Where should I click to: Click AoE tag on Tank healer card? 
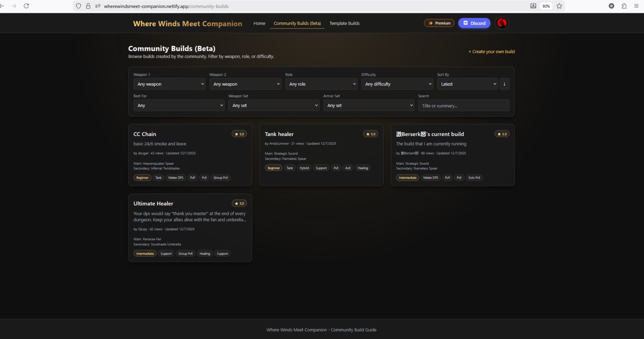[348, 168]
